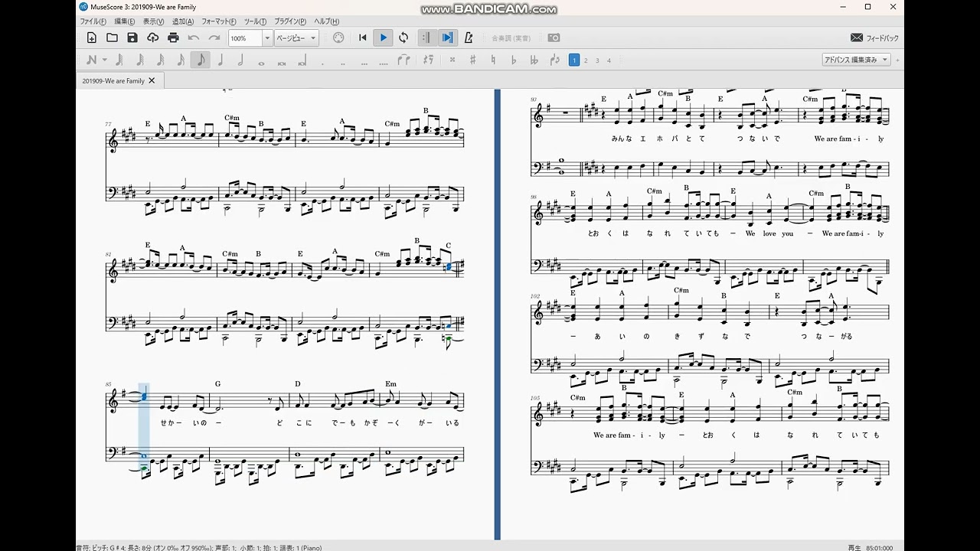
Task: Expand note input mode dropdown arrow
Action: point(105,60)
